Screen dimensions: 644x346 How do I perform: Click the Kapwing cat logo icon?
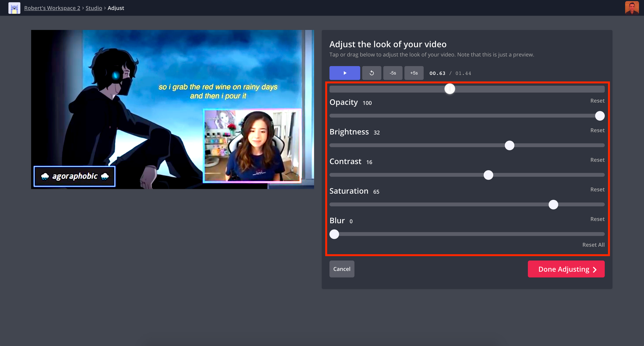[x=14, y=8]
